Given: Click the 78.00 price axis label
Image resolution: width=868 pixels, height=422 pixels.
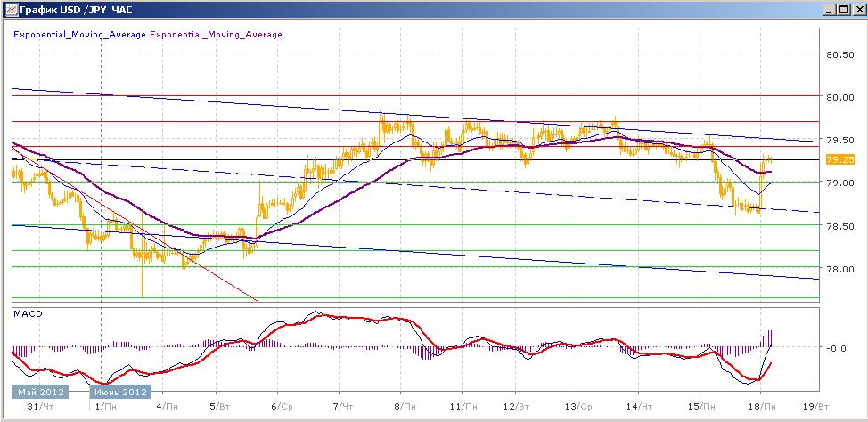Looking at the screenshot, I should coord(839,269).
